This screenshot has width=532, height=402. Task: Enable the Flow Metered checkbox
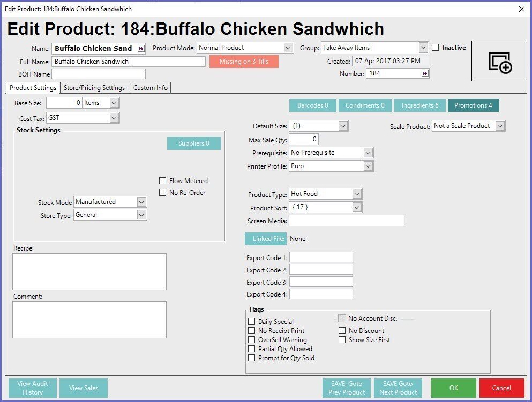pyautogui.click(x=163, y=181)
